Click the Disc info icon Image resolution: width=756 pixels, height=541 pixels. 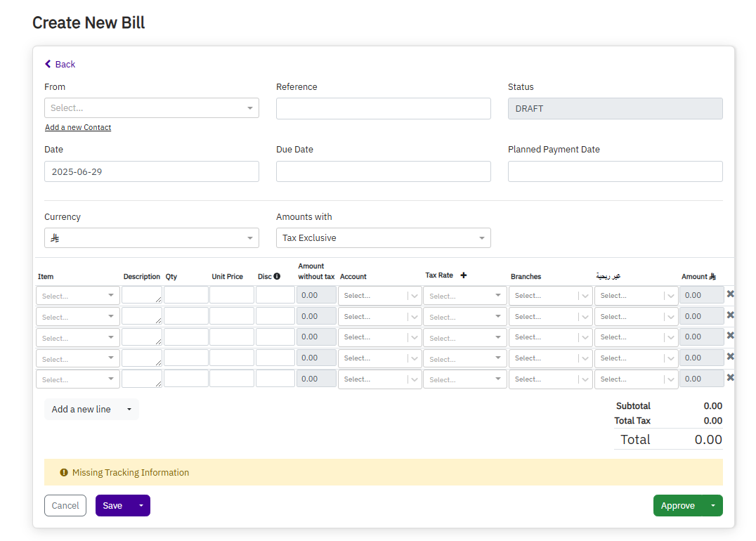tap(277, 276)
